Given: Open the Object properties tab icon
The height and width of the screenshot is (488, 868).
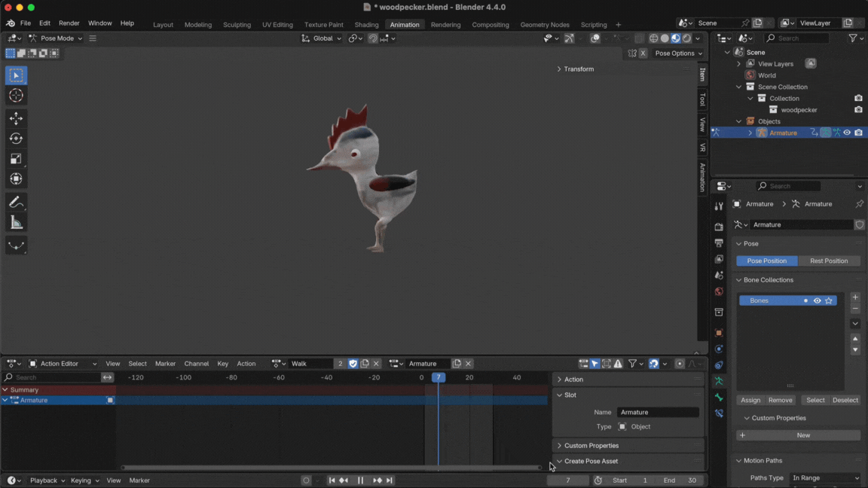Looking at the screenshot, I should pos(719,333).
